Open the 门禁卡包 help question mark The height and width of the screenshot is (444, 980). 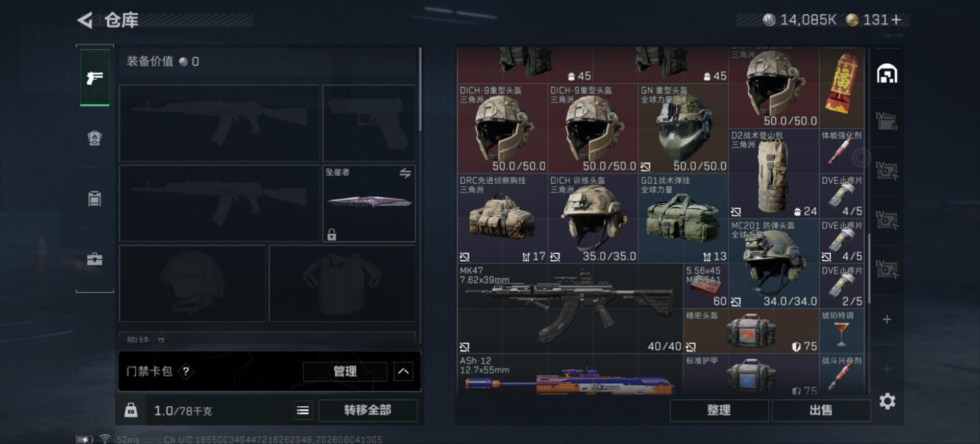pyautogui.click(x=186, y=372)
